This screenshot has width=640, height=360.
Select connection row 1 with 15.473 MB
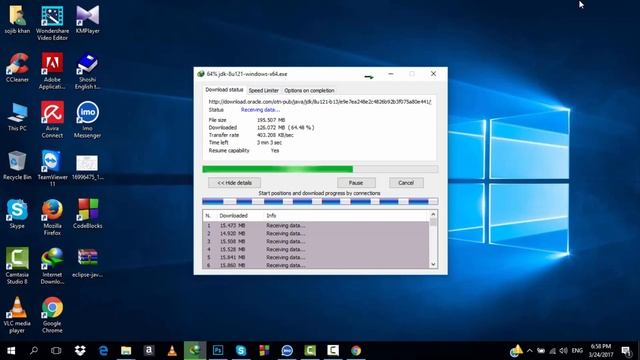click(x=316, y=225)
